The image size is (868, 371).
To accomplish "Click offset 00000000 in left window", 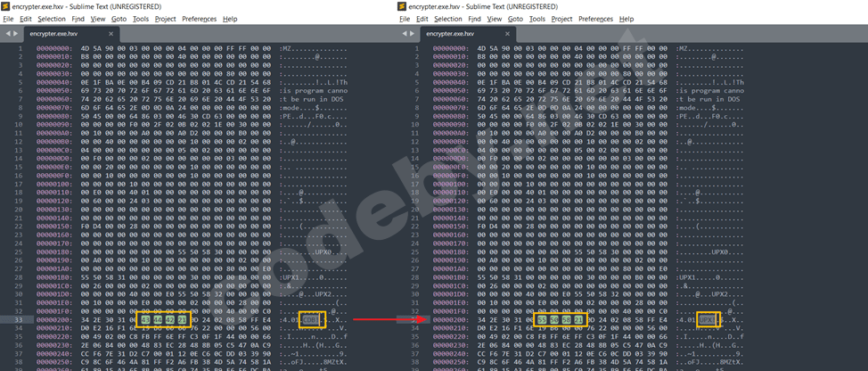I will tap(53, 49).
